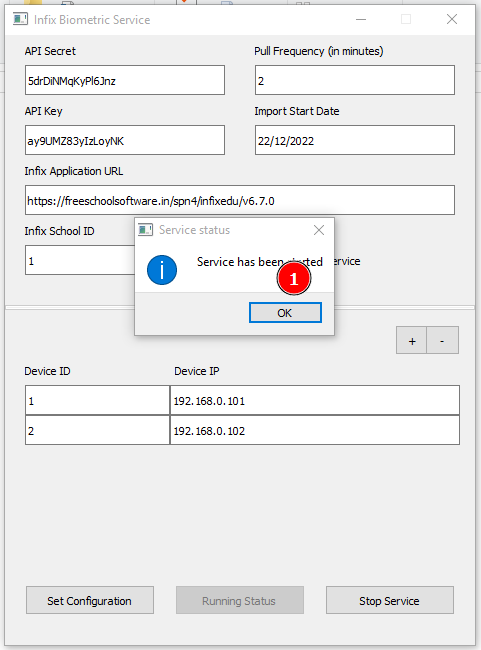Select Device IP cell 192.168.0.102
Screen dimensions: 481x650
(x=315, y=430)
